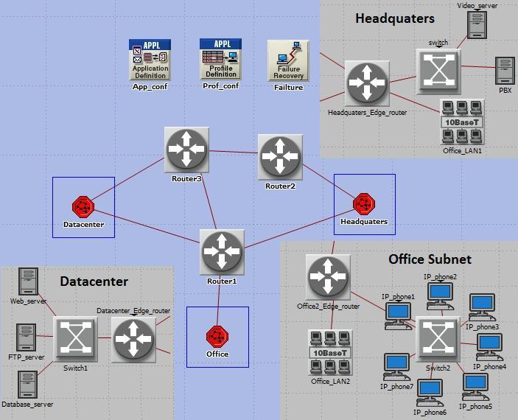Click the Failture label

tap(288, 88)
